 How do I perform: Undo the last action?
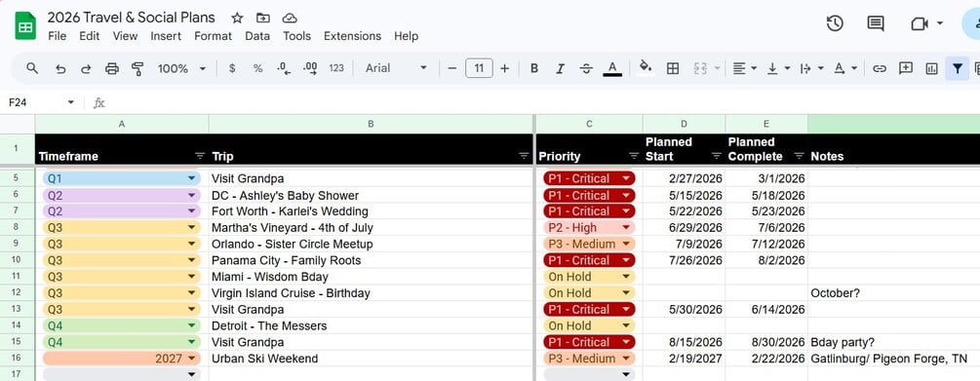pos(60,69)
